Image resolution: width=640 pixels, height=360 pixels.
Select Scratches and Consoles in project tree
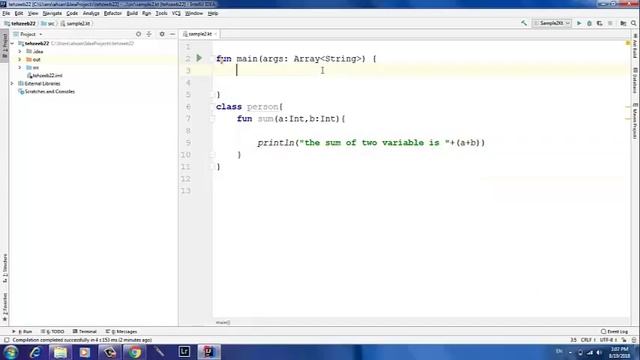coord(50,91)
